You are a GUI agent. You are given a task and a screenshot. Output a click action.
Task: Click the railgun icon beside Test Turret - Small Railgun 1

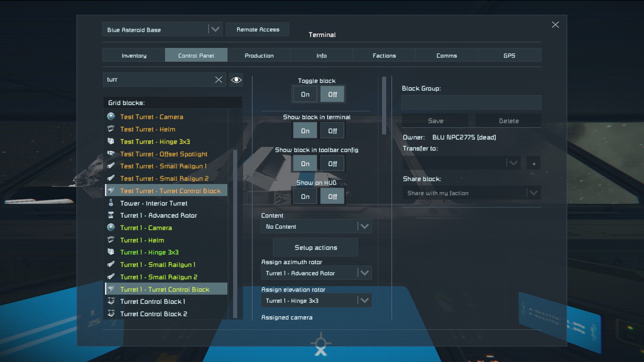[x=111, y=166]
